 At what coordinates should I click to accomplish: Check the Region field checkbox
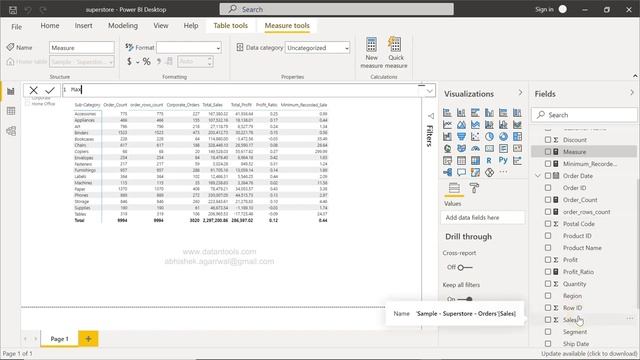tap(548, 296)
